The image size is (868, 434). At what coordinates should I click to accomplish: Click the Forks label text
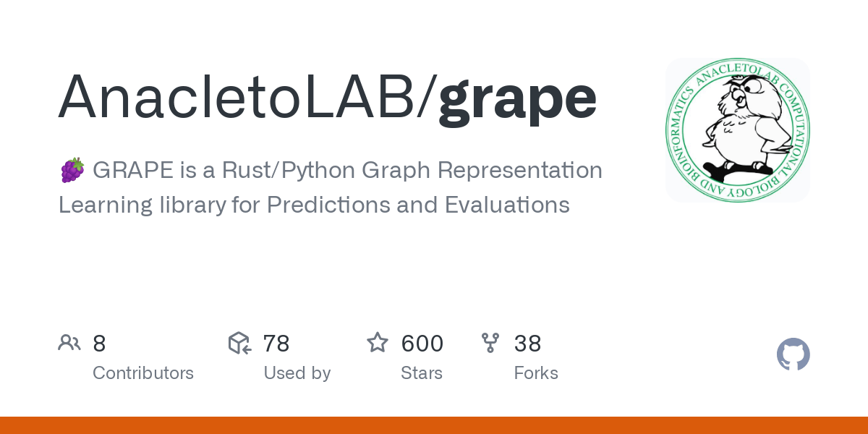pos(536,373)
